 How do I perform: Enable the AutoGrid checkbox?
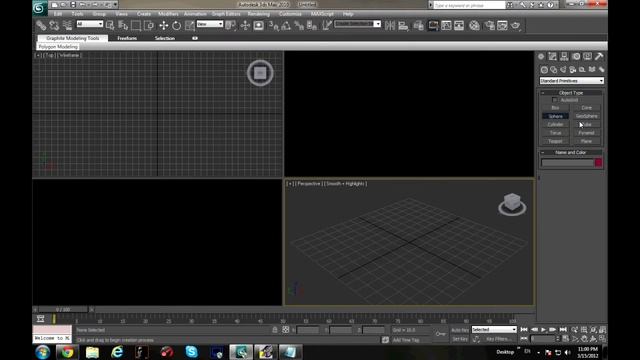[x=554, y=100]
